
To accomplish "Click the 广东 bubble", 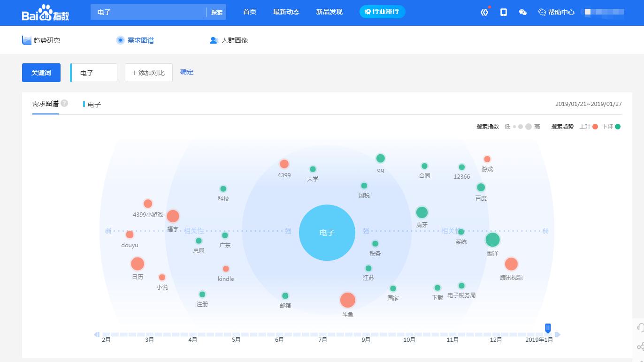I will pos(225,235).
